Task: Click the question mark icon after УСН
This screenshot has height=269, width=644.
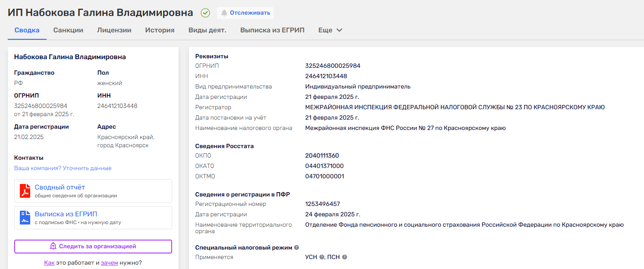Action: [x=321, y=257]
